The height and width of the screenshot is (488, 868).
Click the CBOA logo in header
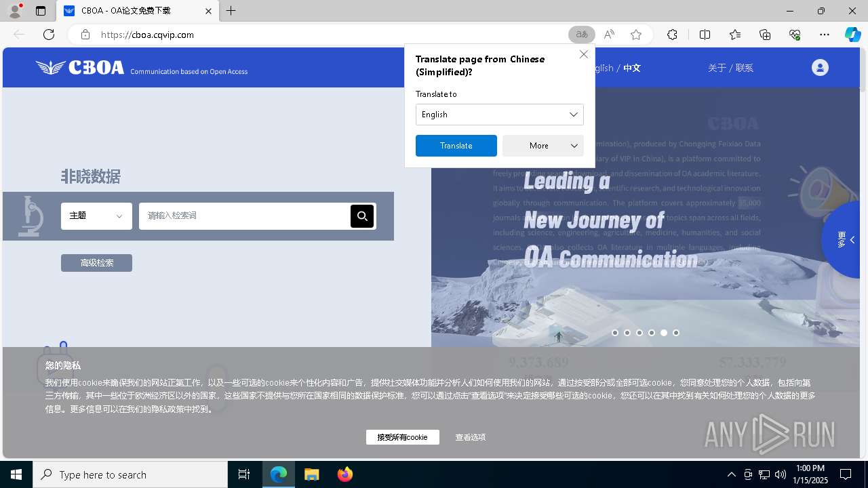(80, 67)
